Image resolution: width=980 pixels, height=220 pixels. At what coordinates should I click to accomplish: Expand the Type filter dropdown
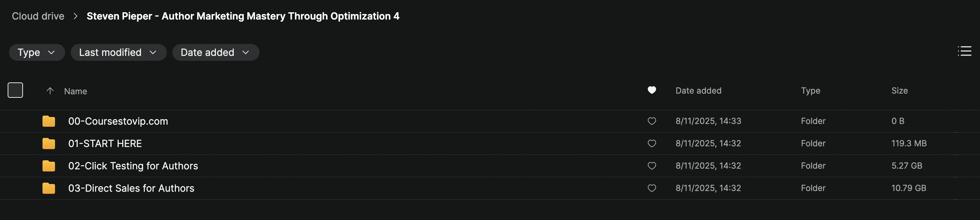[x=37, y=52]
